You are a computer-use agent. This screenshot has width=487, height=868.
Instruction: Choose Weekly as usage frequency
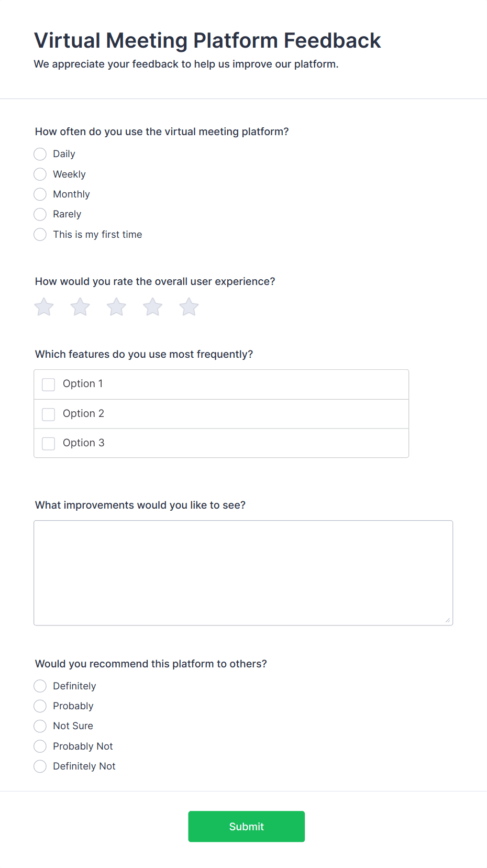point(40,174)
